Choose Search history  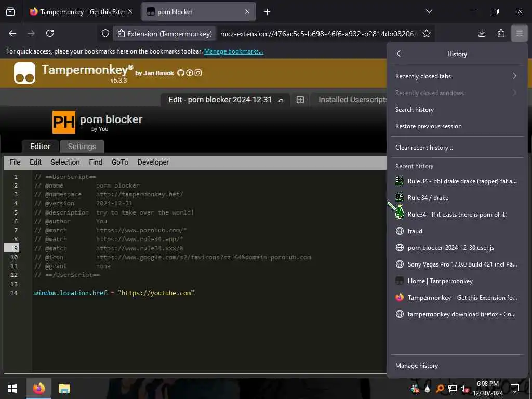click(x=457, y=110)
